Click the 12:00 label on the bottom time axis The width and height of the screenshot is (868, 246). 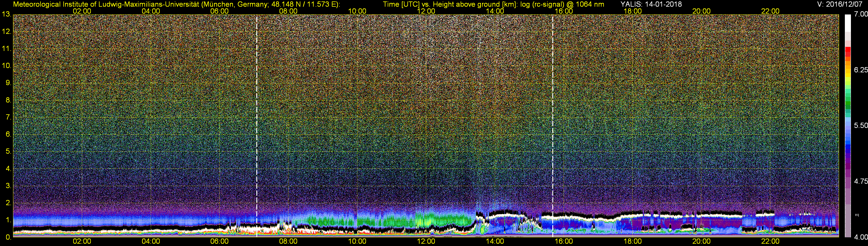426,241
